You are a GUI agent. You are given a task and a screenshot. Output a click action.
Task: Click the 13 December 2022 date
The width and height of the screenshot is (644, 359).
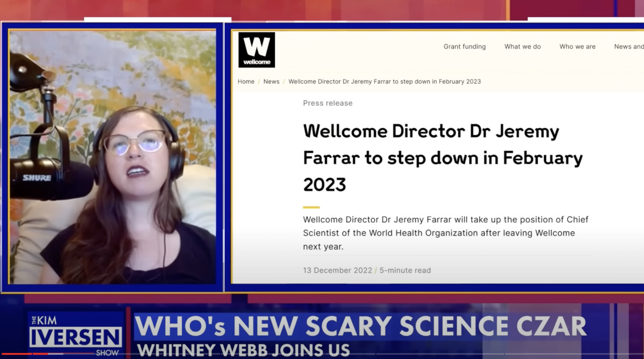(x=338, y=270)
